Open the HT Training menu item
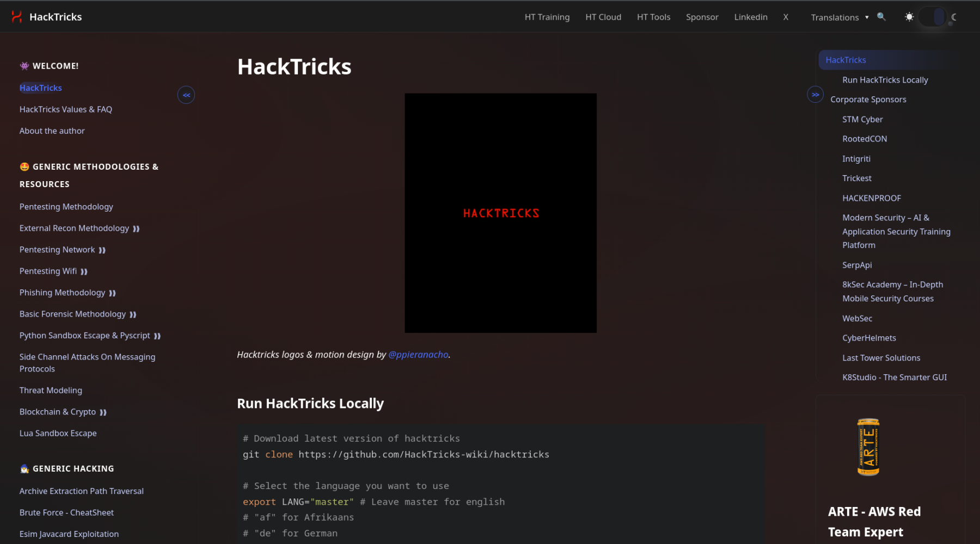This screenshot has height=544, width=980. 547,17
